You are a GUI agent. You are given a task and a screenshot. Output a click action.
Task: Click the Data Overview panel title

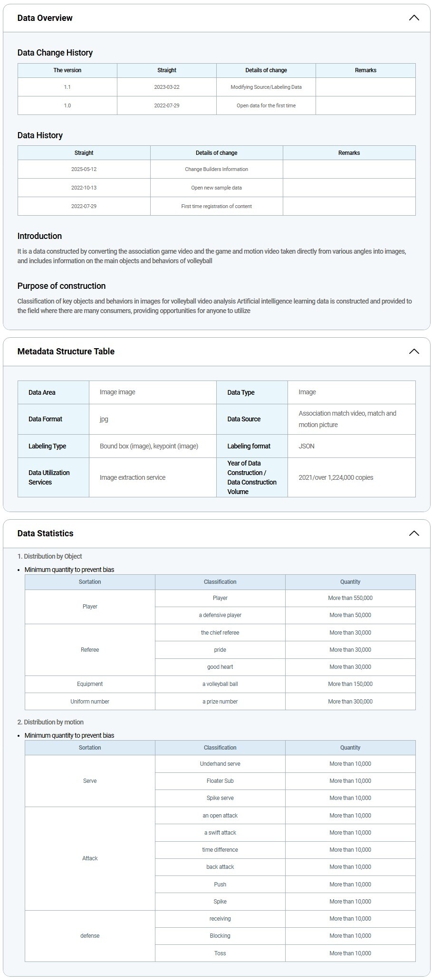[45, 18]
